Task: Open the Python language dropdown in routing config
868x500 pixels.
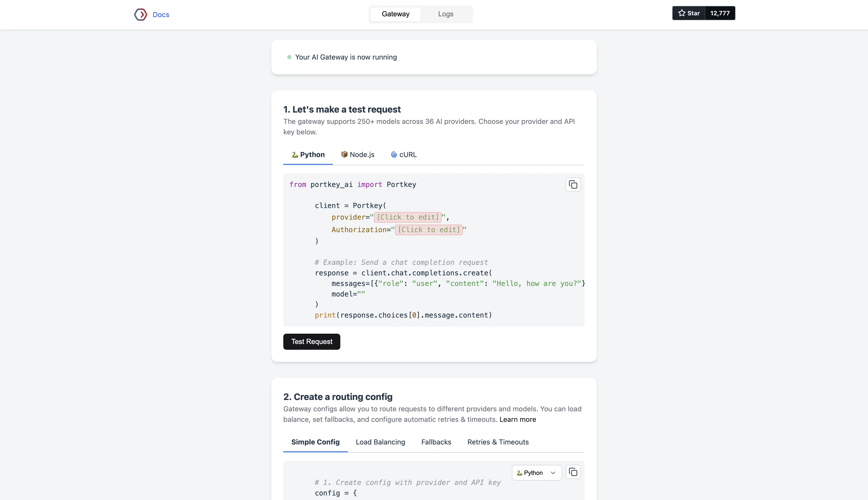Action: [x=536, y=473]
